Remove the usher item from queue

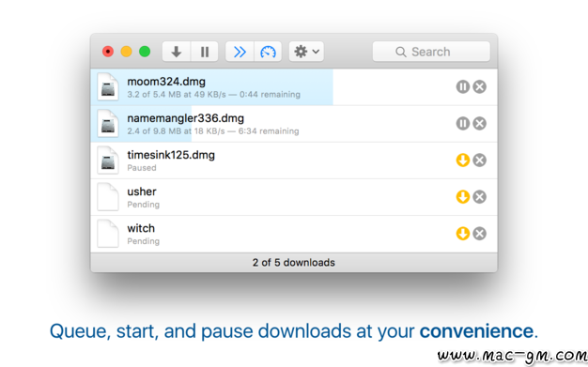click(x=480, y=197)
